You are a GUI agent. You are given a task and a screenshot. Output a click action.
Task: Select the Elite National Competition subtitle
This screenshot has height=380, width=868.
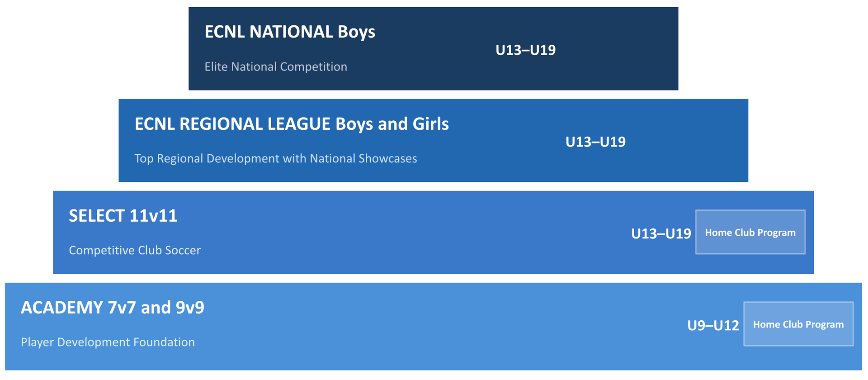point(276,67)
